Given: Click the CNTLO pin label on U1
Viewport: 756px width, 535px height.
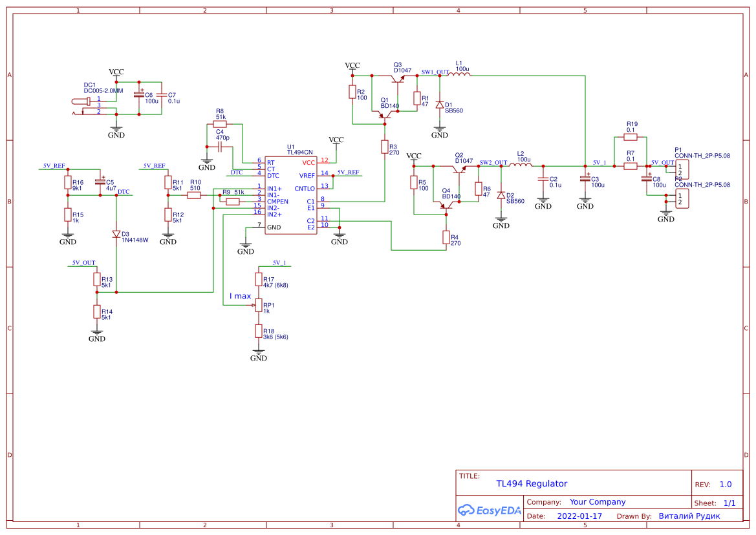Looking at the screenshot, I should point(305,189).
